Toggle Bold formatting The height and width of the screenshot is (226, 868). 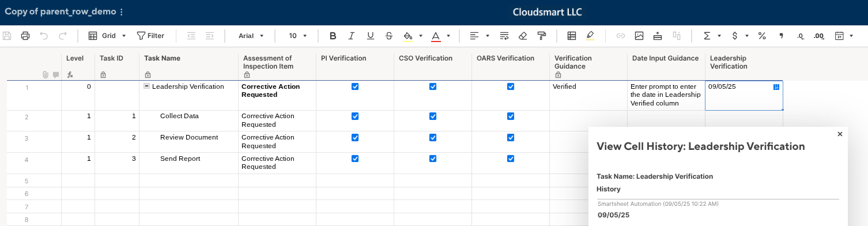coord(333,36)
